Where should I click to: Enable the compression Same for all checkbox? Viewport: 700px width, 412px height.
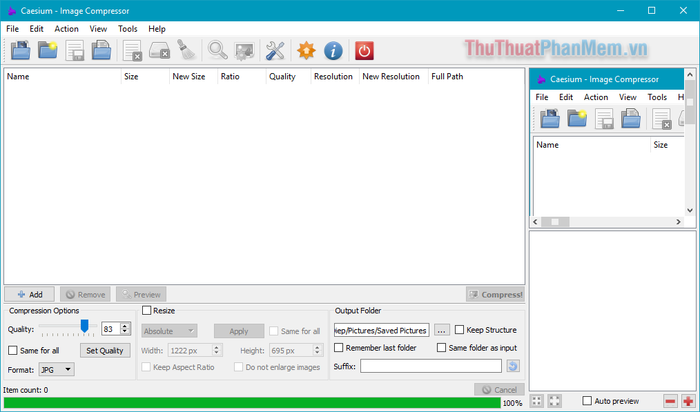coord(13,350)
